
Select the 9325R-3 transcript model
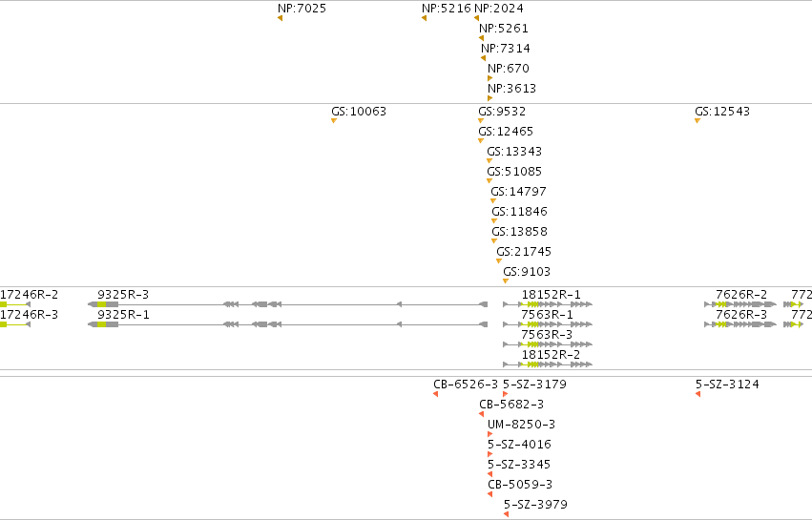coord(288,304)
